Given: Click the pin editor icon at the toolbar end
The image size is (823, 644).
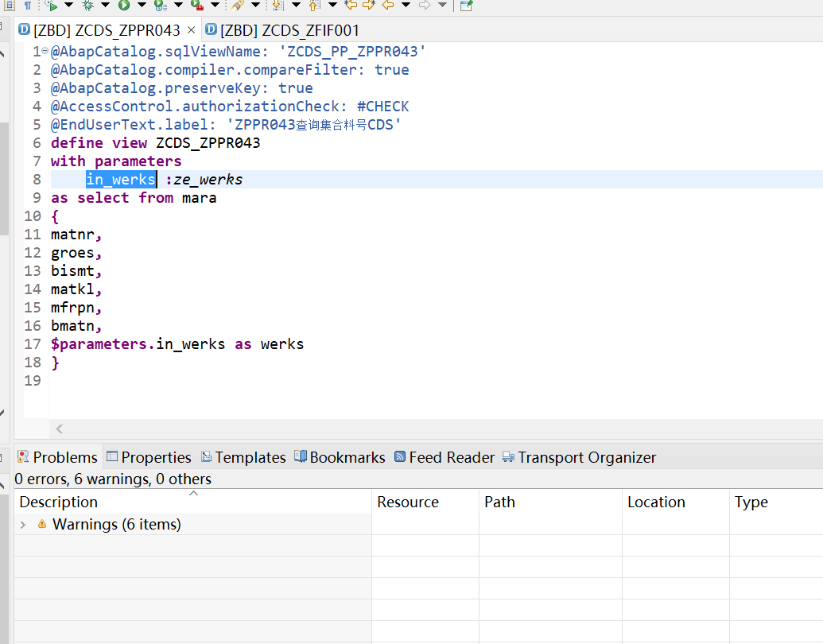Looking at the screenshot, I should [x=466, y=6].
